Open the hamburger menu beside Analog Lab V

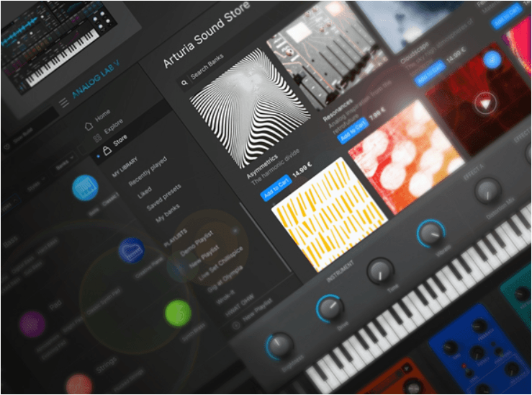[64, 102]
